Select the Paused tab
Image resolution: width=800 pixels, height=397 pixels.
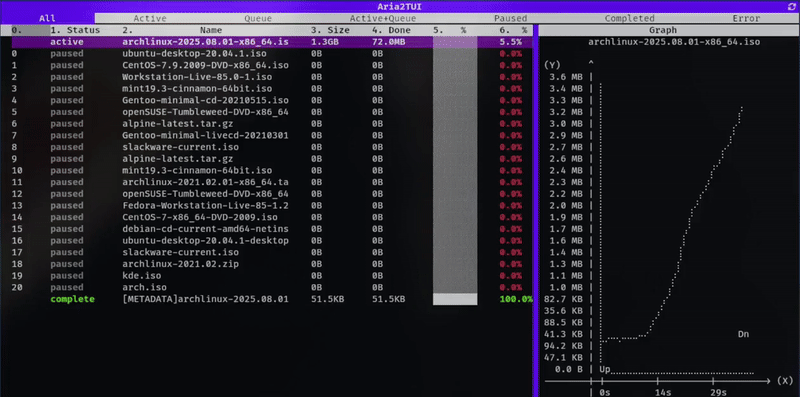pos(510,18)
